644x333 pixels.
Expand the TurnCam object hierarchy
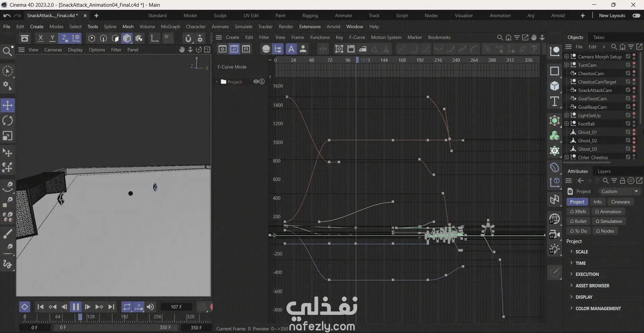tap(567, 65)
